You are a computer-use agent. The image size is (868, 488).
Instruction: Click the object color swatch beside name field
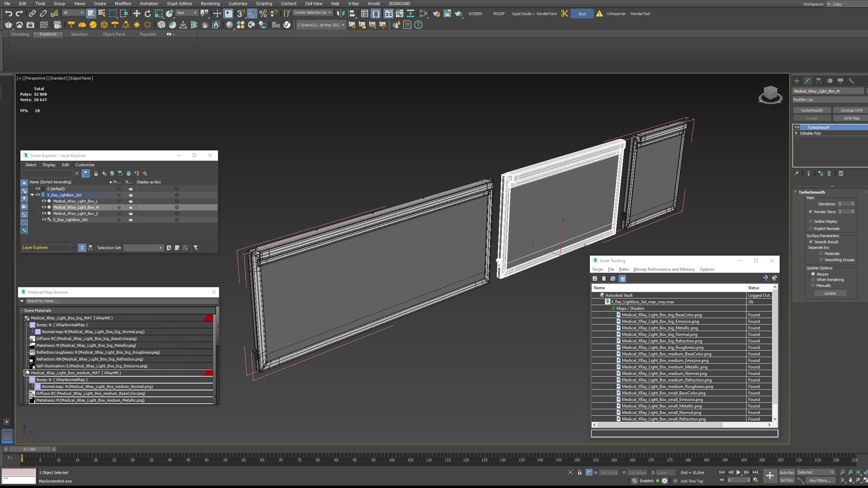pos(866,91)
